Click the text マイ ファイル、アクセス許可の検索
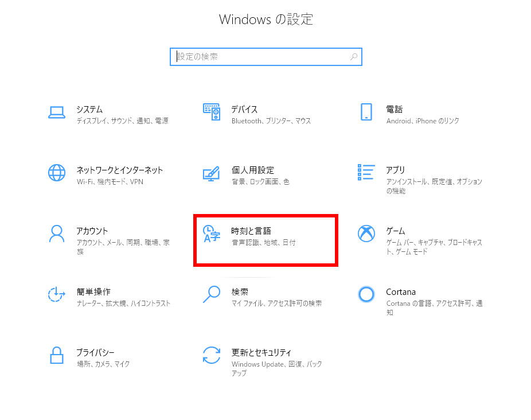This screenshot has width=531, height=420. point(276,303)
